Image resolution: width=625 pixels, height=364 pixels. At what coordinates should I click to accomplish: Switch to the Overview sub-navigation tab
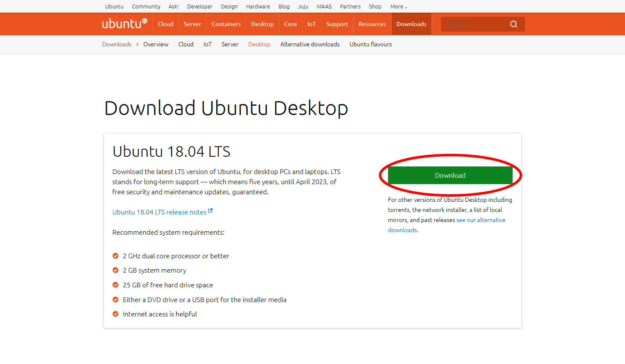(x=156, y=44)
